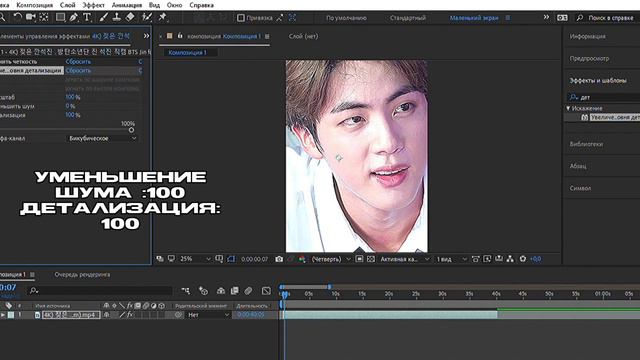This screenshot has width=640, height=360.
Task: Click the search help magnifier icon
Action: [x=580, y=18]
